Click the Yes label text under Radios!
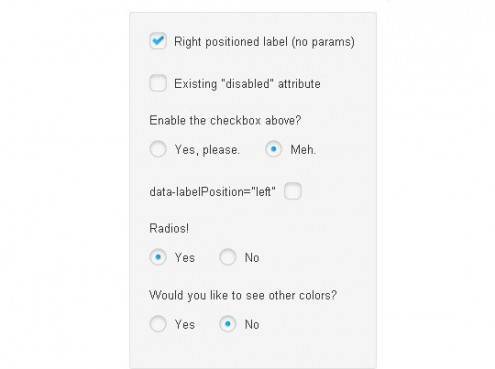Screen dimensions: 495x369 click(x=185, y=258)
